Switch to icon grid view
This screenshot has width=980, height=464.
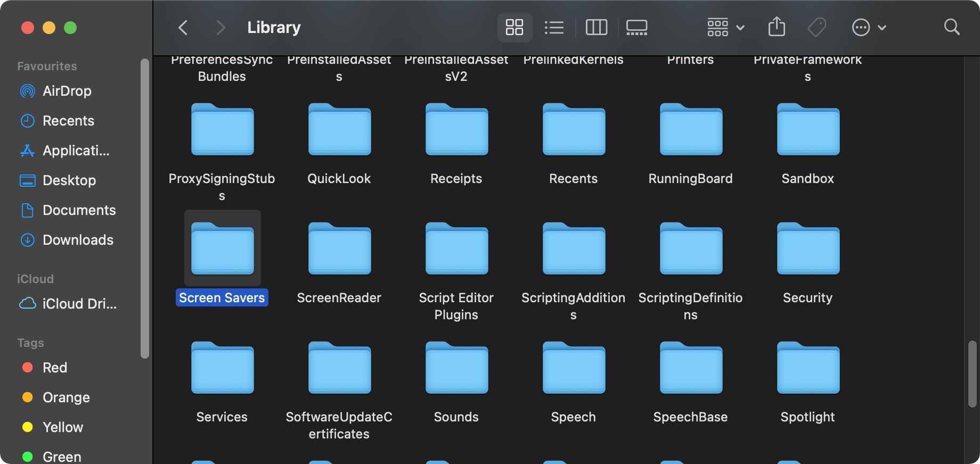(x=514, y=27)
